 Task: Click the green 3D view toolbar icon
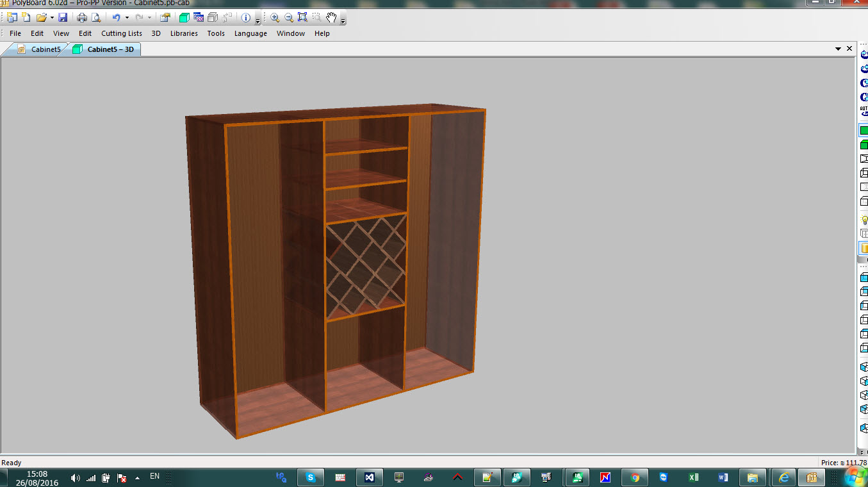pos(184,17)
